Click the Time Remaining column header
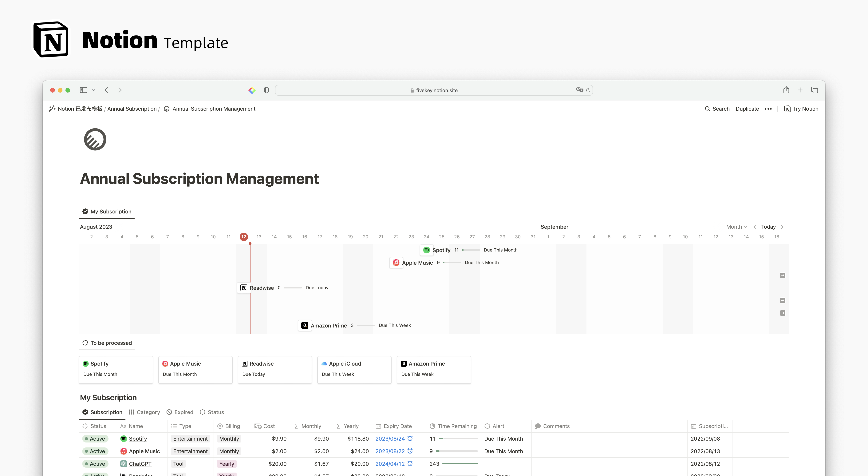The height and width of the screenshot is (476, 868). pos(453,426)
